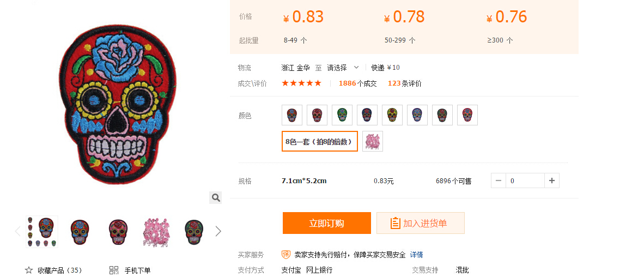Select the 8色一套 set option

[x=319, y=141]
